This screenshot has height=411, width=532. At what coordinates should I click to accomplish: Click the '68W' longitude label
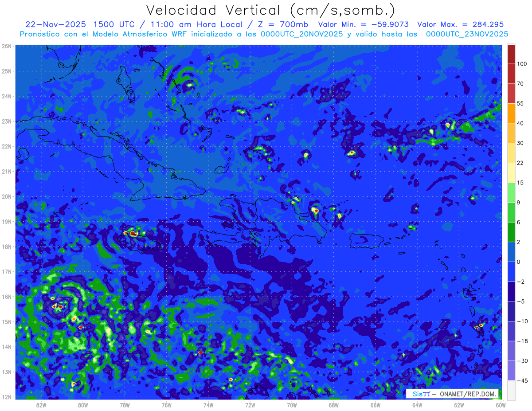pyautogui.click(x=334, y=405)
